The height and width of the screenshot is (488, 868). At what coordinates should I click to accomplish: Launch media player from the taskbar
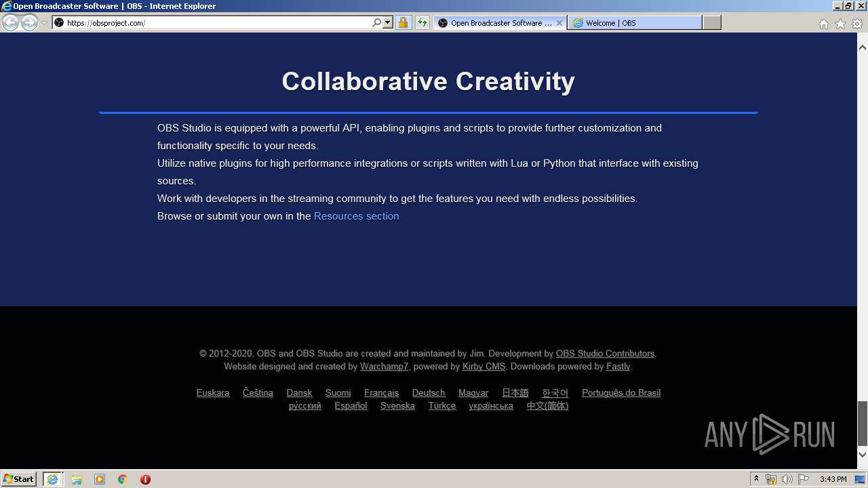coord(100,479)
